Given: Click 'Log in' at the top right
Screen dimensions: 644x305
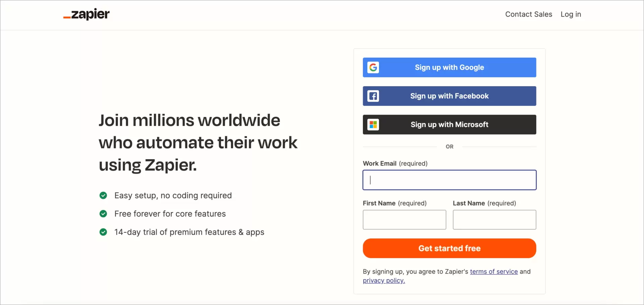Looking at the screenshot, I should (x=571, y=14).
